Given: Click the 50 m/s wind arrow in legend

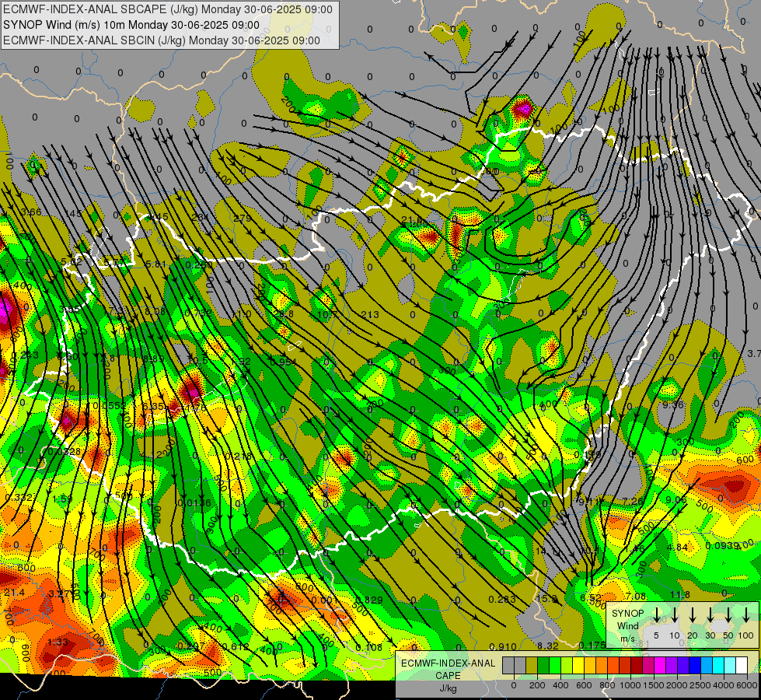Looking at the screenshot, I should 728,615.
